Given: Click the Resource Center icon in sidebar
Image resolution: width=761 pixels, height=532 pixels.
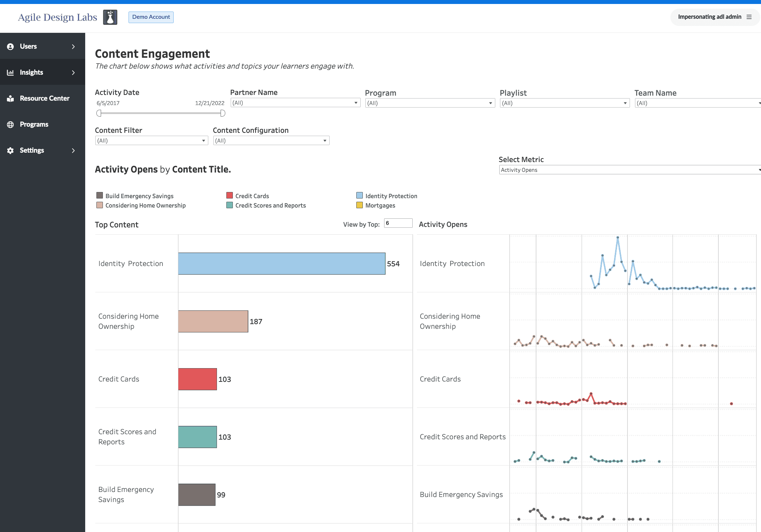Looking at the screenshot, I should pos(10,99).
